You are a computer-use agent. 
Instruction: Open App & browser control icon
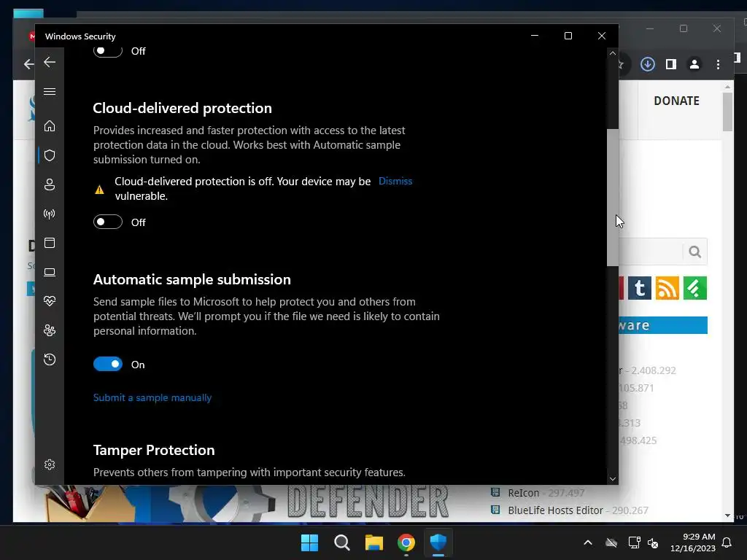[50, 243]
